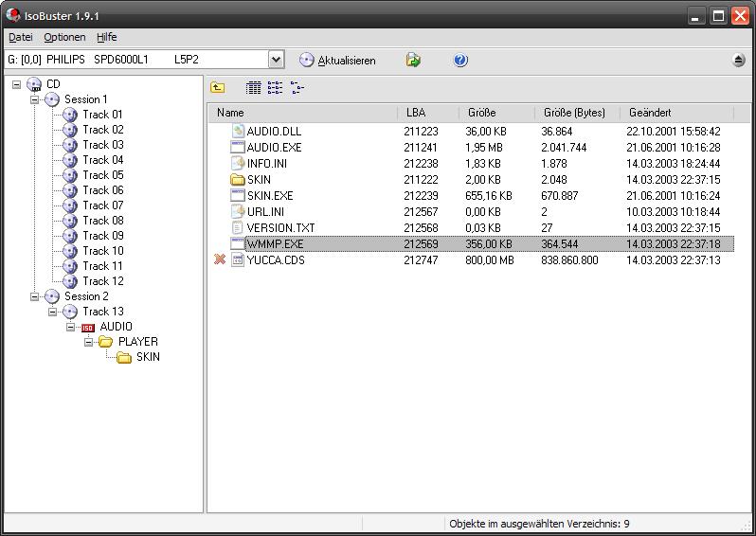Switch to tree-style view icon
Viewport: 756px width, 536px height.
point(297,88)
